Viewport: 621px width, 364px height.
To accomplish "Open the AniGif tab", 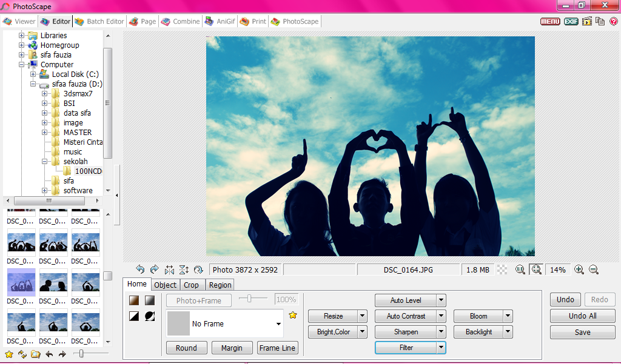I will coord(220,21).
